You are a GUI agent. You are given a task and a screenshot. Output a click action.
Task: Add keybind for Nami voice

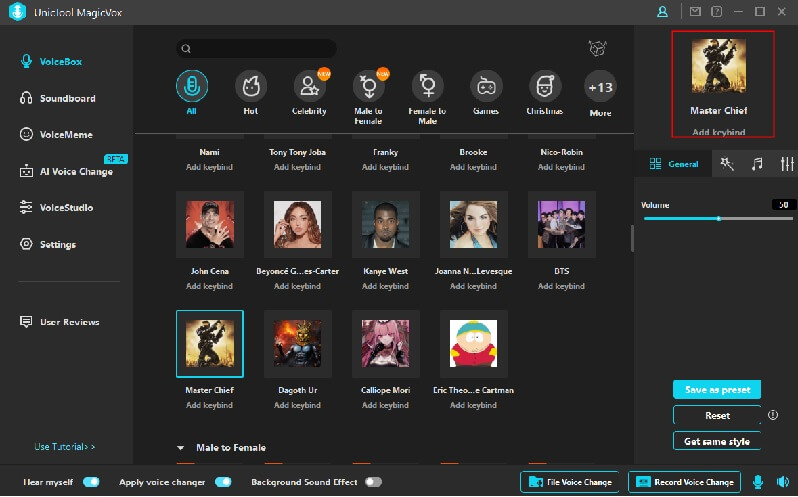point(210,167)
